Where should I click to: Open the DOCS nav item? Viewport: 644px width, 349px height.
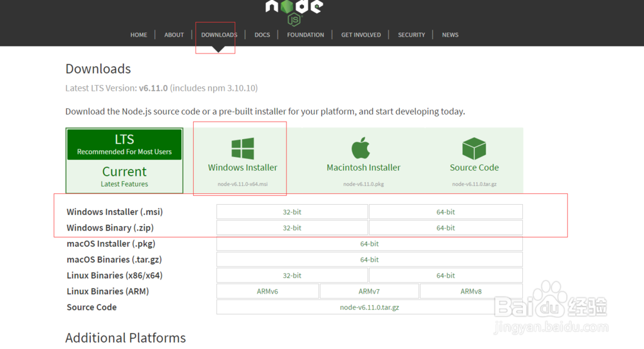click(x=262, y=35)
